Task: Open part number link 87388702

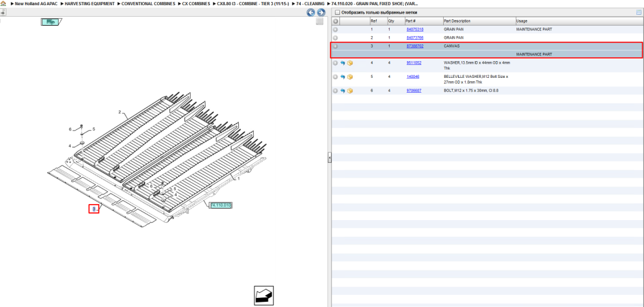Action: click(415, 46)
